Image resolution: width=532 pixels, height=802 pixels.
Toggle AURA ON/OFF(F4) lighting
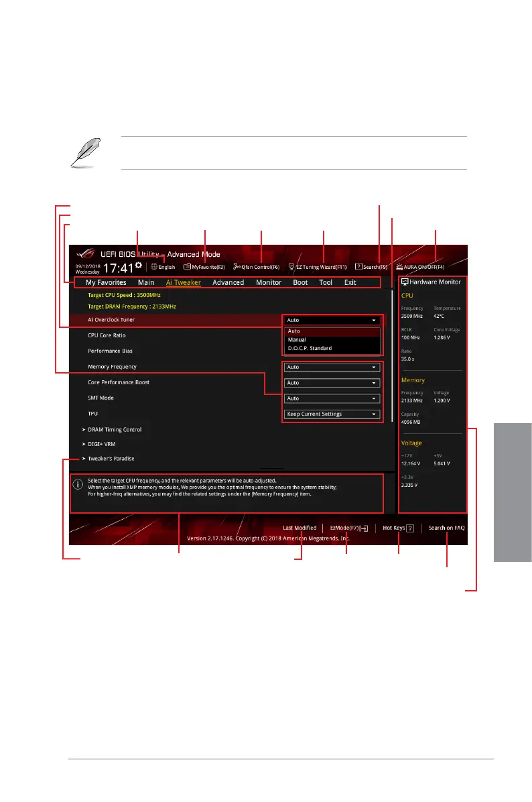coord(420,267)
